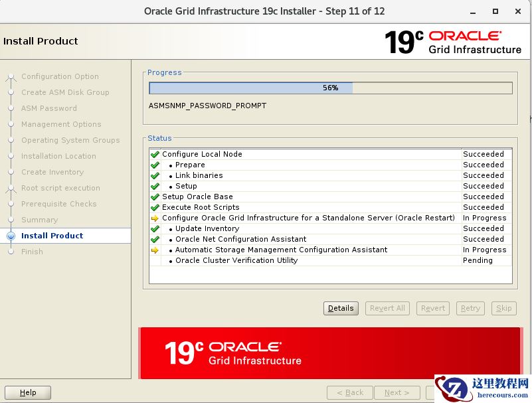Click the ASMSNMP_PASSWORD_PROMPT status text
This screenshot has height=403, width=532.
[207, 106]
